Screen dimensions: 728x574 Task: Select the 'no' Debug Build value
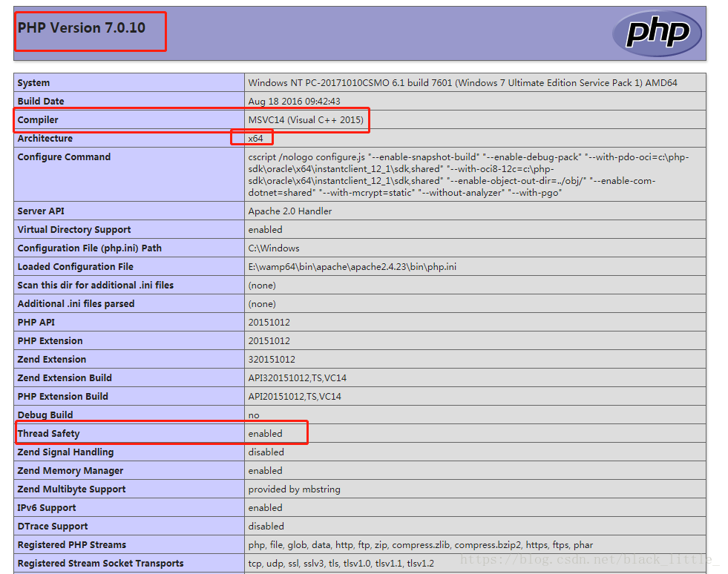pyautogui.click(x=254, y=415)
